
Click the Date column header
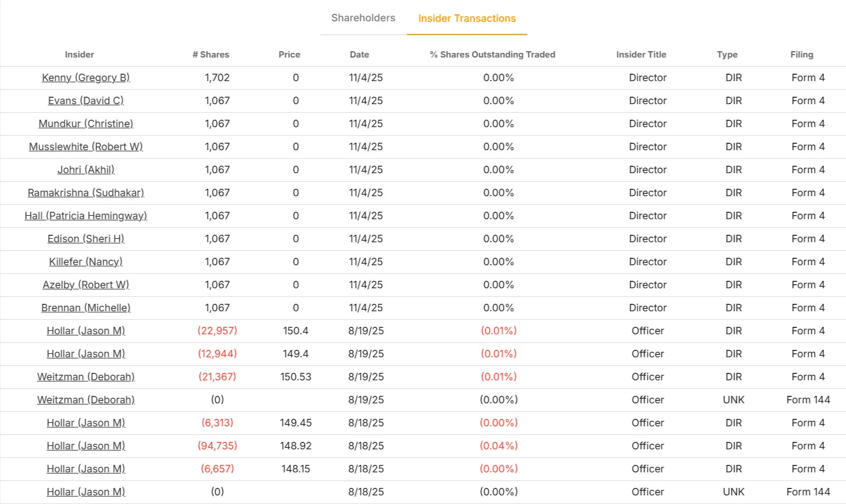click(359, 55)
